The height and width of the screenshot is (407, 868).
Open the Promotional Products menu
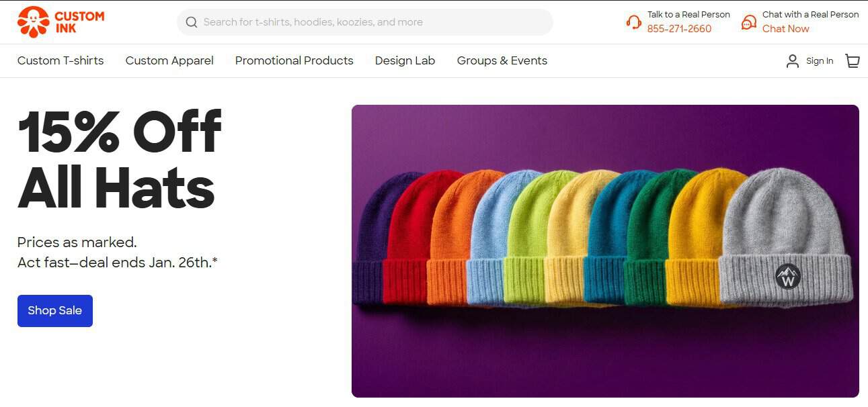294,60
